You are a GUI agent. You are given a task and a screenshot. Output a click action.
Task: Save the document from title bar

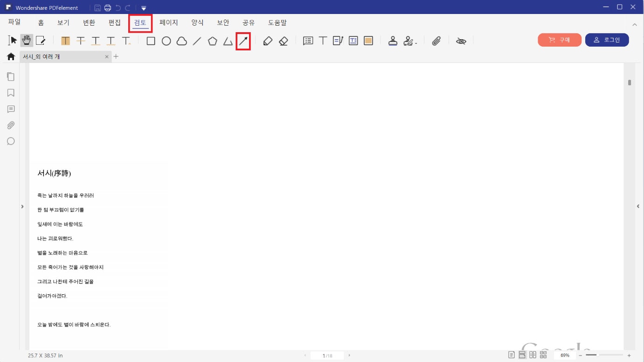97,8
